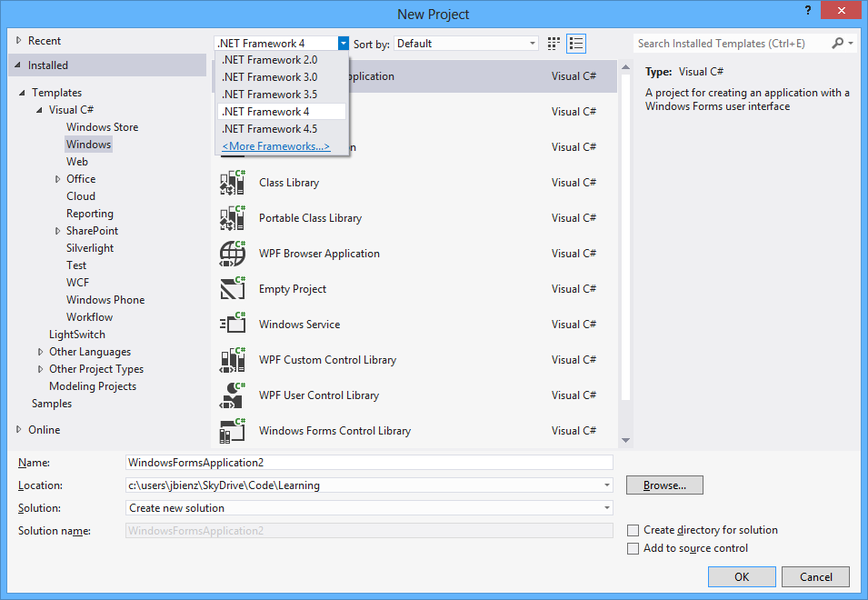
Task: Click the WPF Browser Application globe icon
Action: tap(233, 254)
